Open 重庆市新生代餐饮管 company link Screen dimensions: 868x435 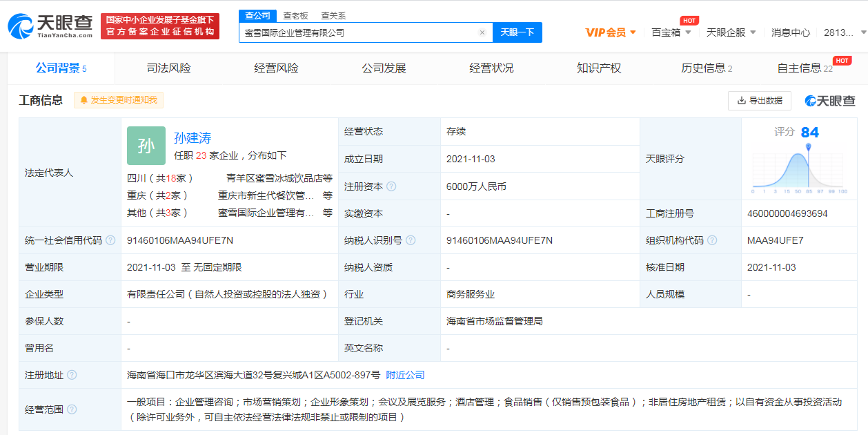(x=266, y=195)
